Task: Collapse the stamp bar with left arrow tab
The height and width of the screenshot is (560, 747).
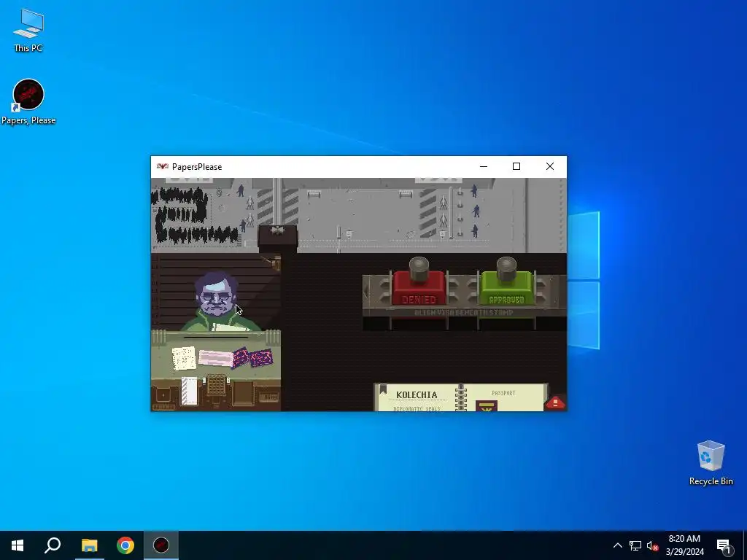Action: point(366,291)
